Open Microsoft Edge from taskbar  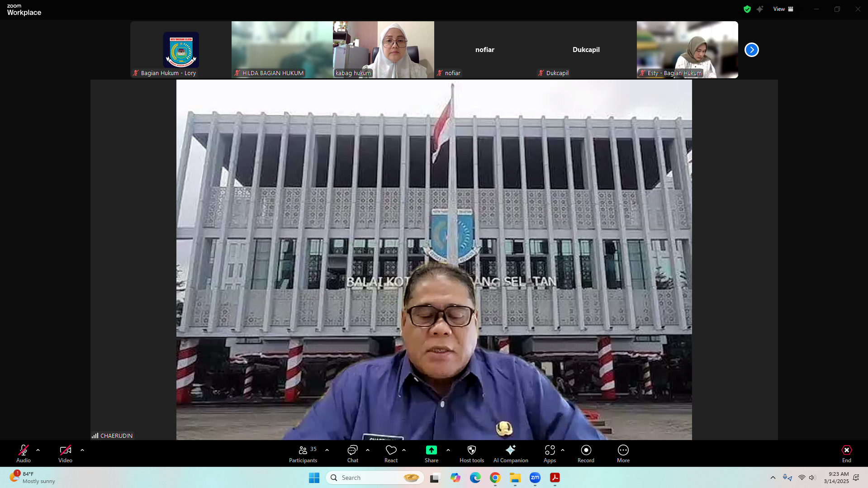tap(475, 478)
